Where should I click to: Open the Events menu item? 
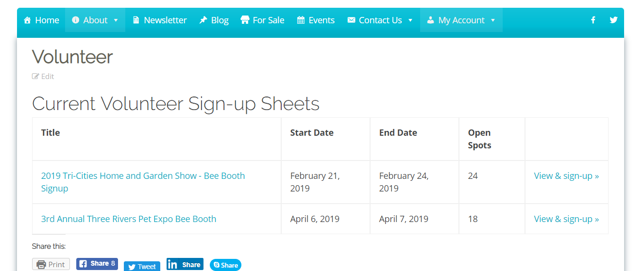click(316, 20)
